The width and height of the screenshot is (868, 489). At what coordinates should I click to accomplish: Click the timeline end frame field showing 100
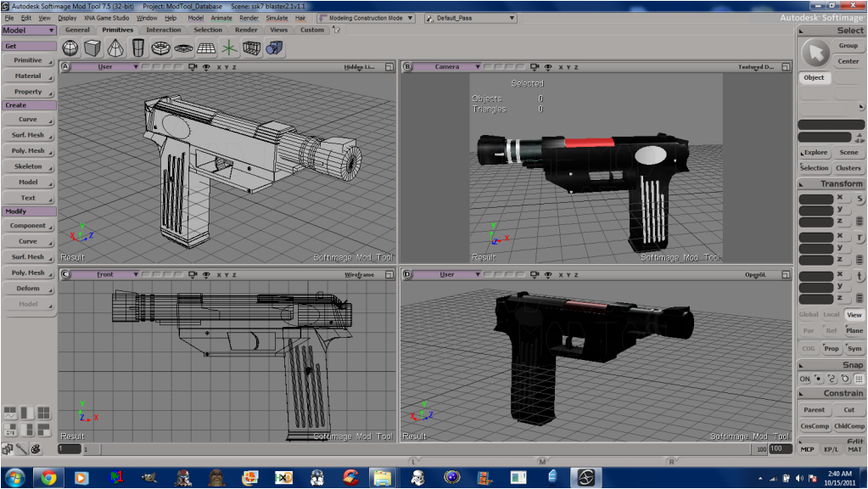click(x=780, y=449)
